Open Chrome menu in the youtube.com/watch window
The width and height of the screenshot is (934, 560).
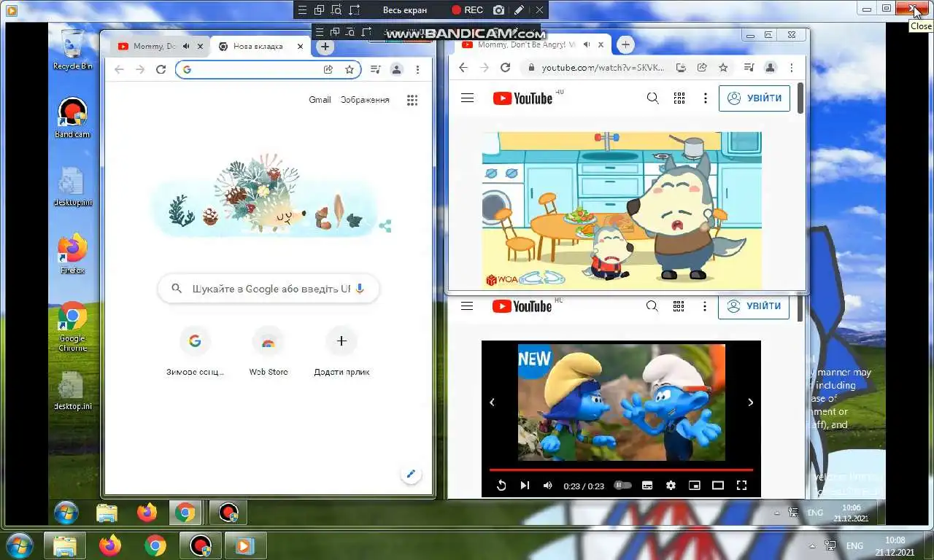pos(791,67)
